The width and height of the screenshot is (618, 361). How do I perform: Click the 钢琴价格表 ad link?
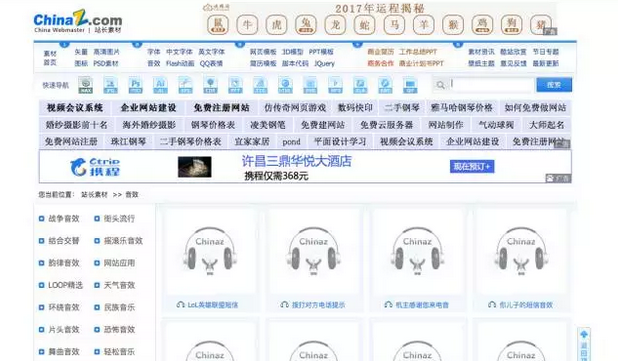[213, 125]
